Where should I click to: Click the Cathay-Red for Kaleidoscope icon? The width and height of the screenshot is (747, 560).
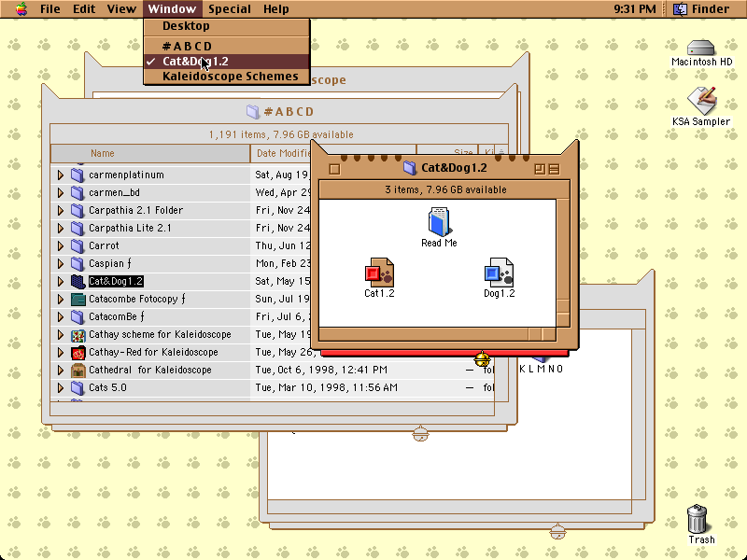pos(78,353)
